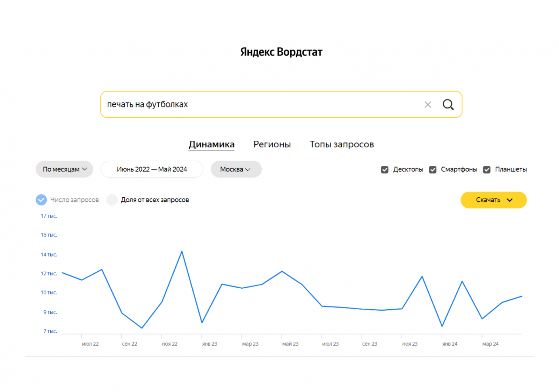Click the 'янв 23' axis label
The height and width of the screenshot is (392, 559).
(x=210, y=344)
